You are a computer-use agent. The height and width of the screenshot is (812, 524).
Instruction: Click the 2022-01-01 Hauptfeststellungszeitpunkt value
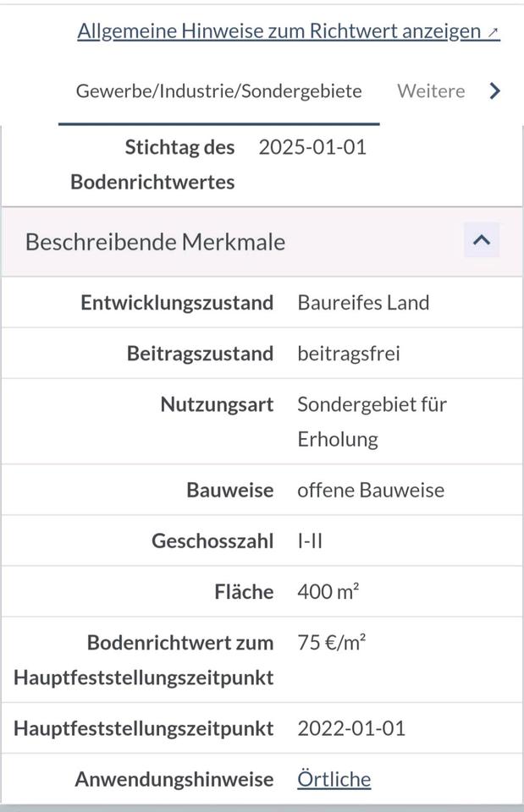tap(351, 728)
